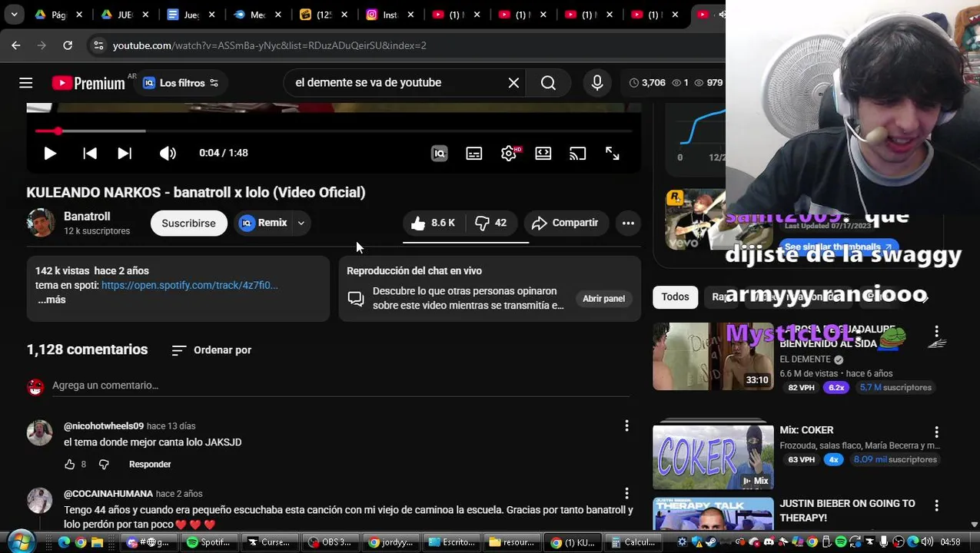Open Spotify from the taskbar

[x=209, y=542]
